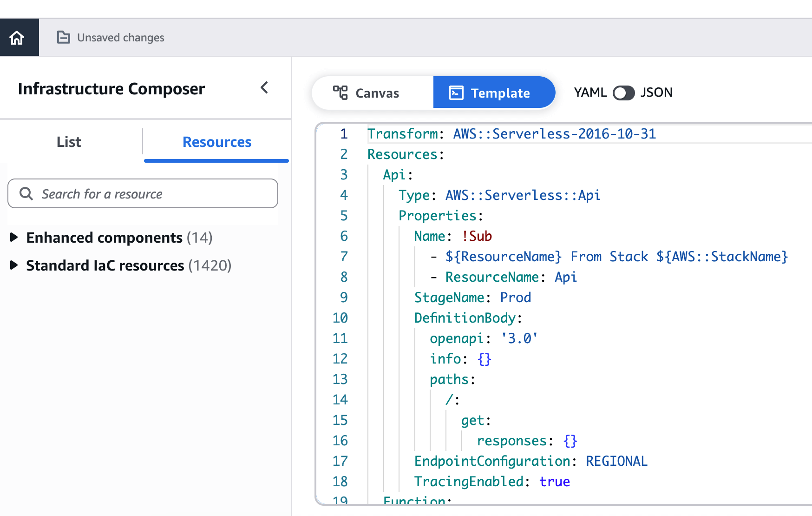
Task: Collapse the Infrastructure Composer sidebar panel
Action: pos(264,87)
